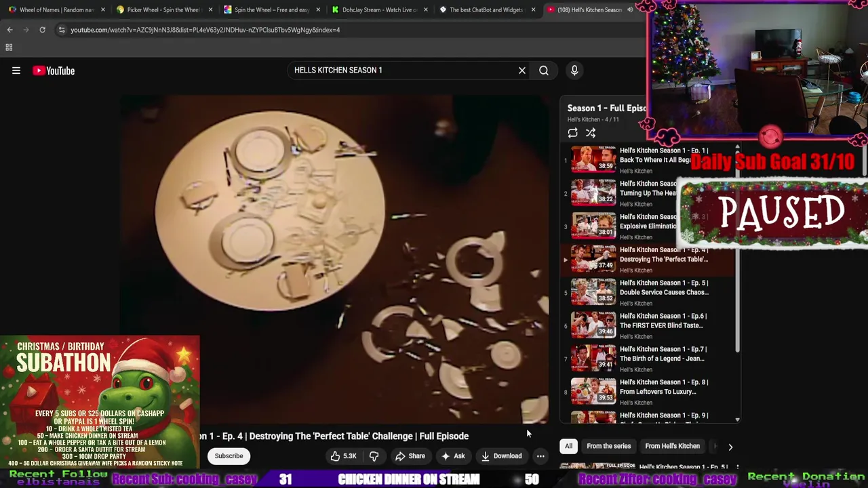Open more actions three-dot menu
The image size is (868, 488).
[x=540, y=456]
